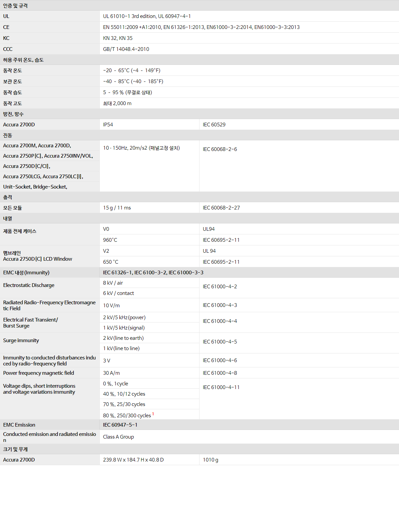The width and height of the screenshot is (399, 532).
Task: Click the '방진, 방수' section header
Action: click(199, 114)
